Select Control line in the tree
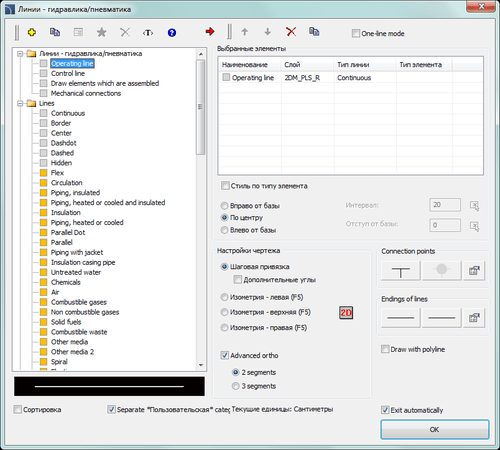Image resolution: width=500 pixels, height=450 pixels. click(x=68, y=73)
